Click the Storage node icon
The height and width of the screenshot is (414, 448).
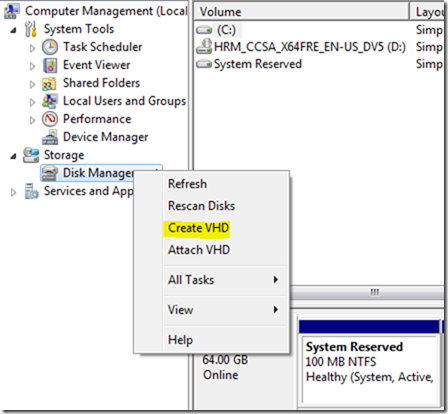tap(31, 155)
